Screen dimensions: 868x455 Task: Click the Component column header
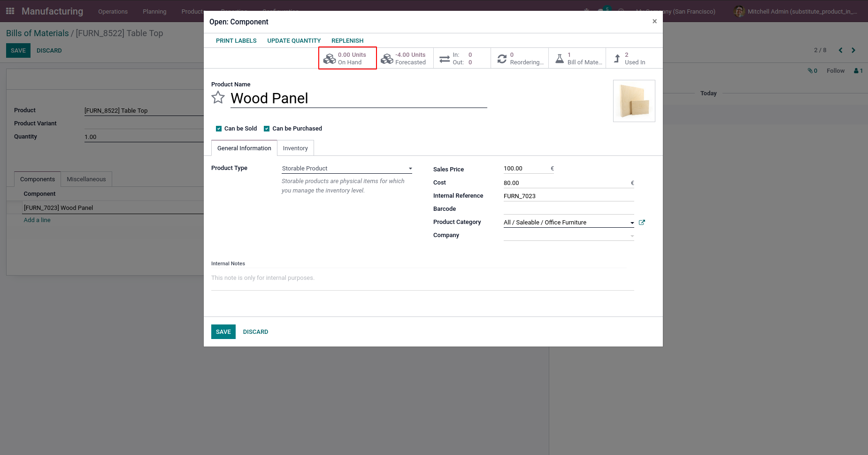[39, 194]
